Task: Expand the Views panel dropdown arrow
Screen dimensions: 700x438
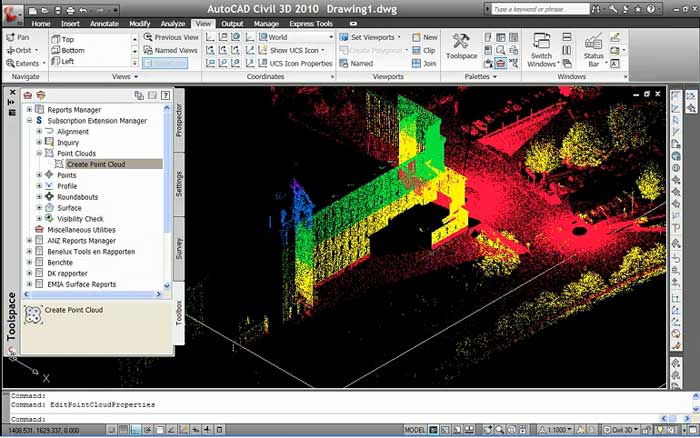Action: click(x=136, y=77)
